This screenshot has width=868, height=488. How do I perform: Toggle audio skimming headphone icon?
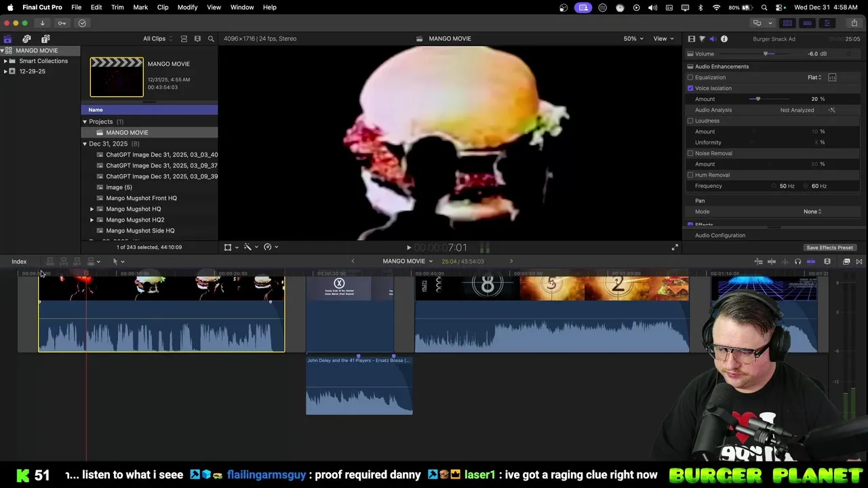797,262
